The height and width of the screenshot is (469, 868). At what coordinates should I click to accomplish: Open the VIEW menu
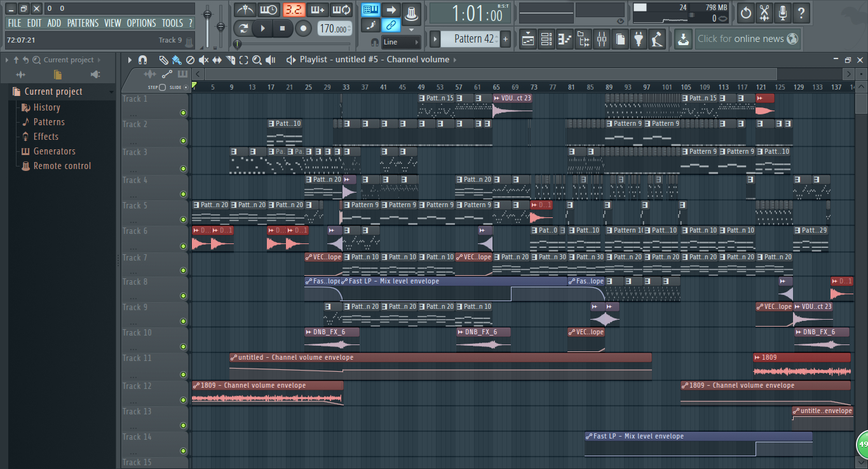[x=112, y=23]
